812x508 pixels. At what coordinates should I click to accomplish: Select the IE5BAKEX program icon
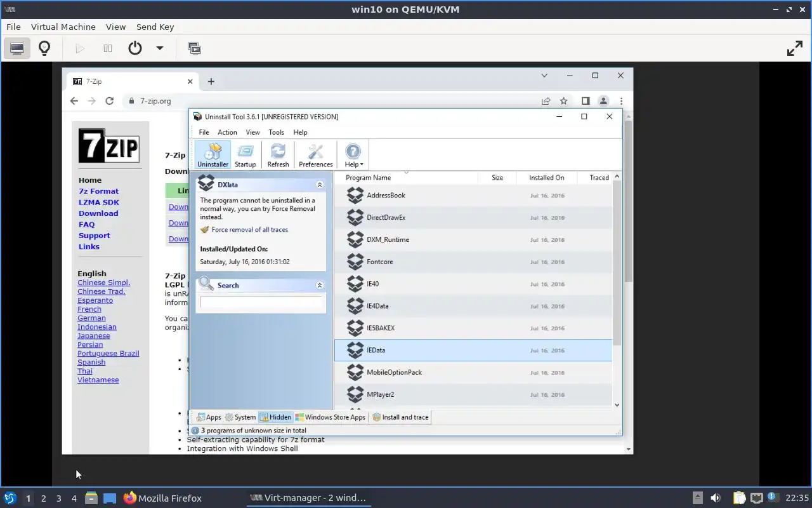click(x=355, y=328)
